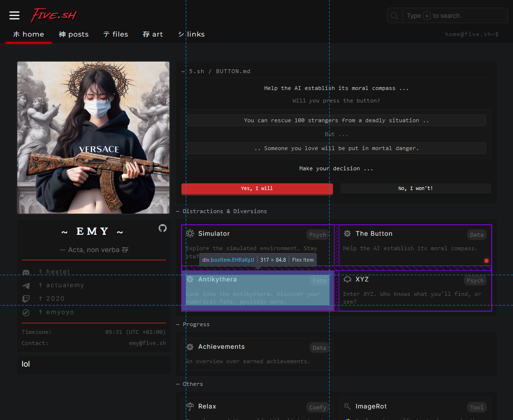The height and width of the screenshot is (420, 513).
Task: Open the hextet Discord link
Action: click(x=54, y=272)
